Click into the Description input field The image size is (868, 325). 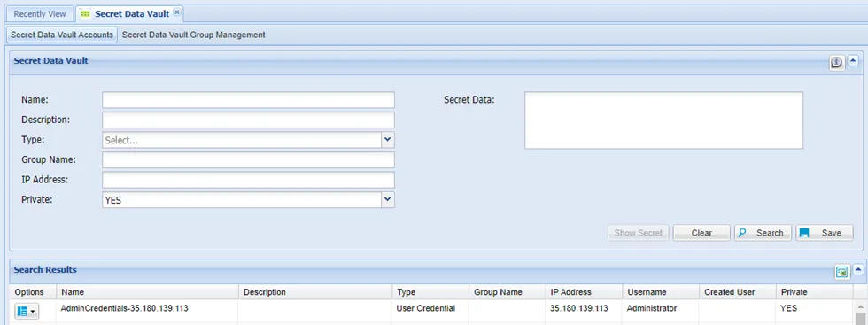click(248, 120)
